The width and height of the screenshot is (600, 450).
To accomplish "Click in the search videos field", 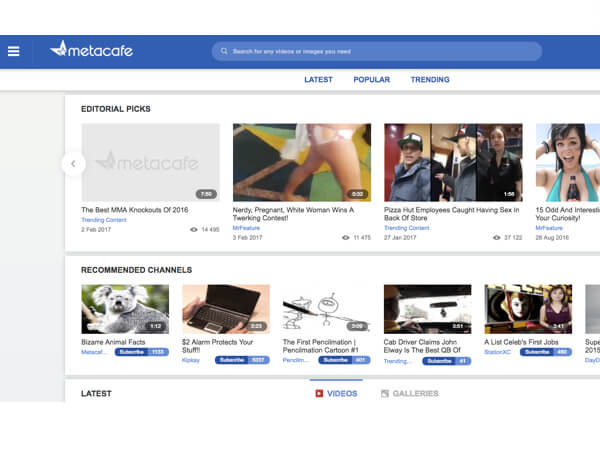I will (x=380, y=51).
